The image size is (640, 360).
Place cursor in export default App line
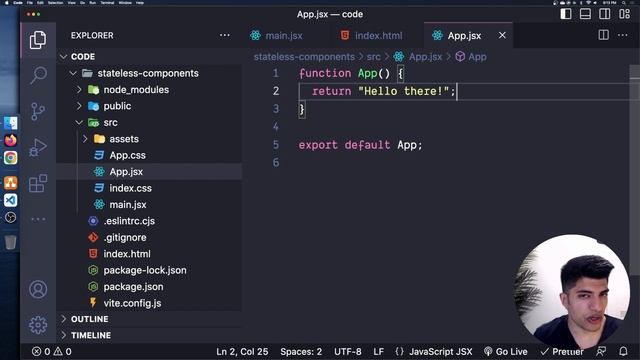[x=360, y=145]
